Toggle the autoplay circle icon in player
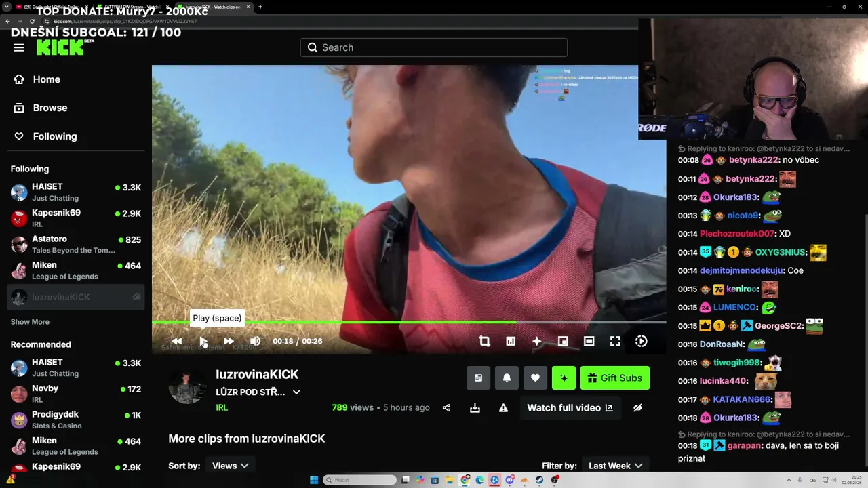 (x=641, y=342)
